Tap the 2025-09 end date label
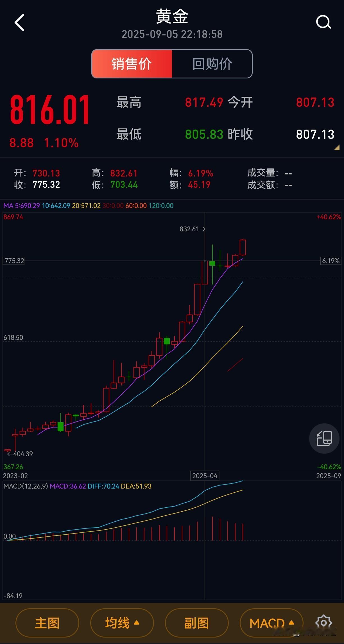344x644 pixels. [x=329, y=476]
